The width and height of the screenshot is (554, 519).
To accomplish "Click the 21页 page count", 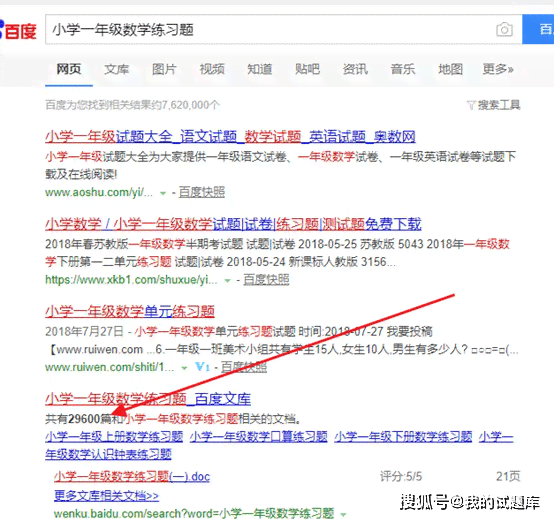I will 508,477.
